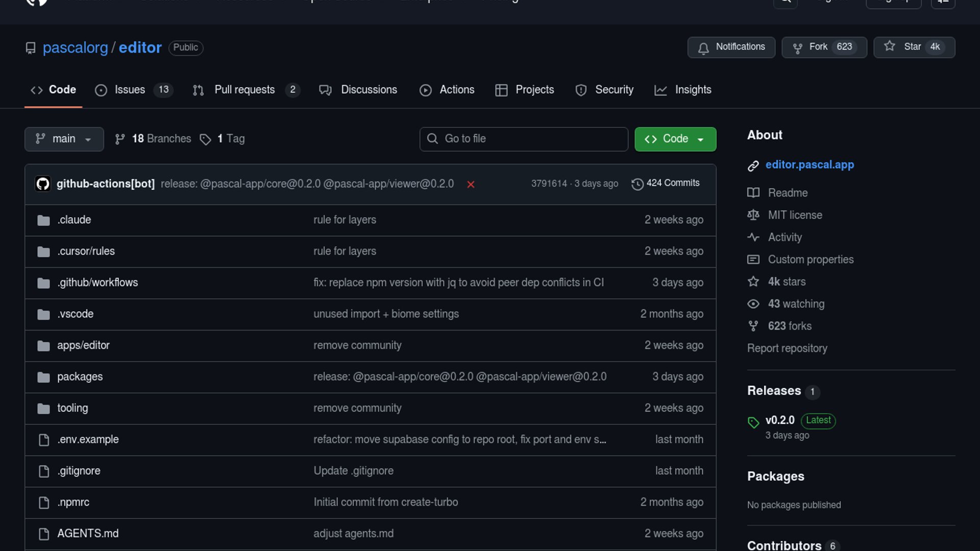This screenshot has height=551, width=980.
Task: Open the latest release commit message link
Action: click(x=307, y=184)
